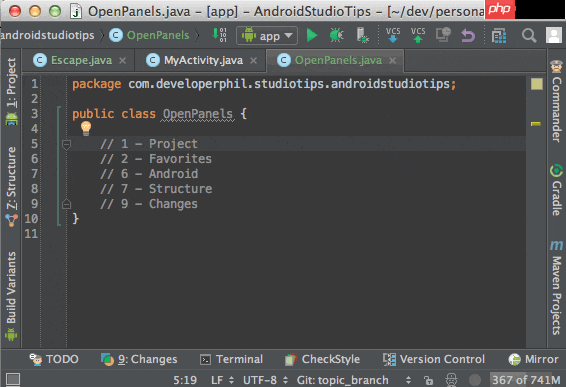The image size is (566, 387).
Task: Open the Version Control tool window
Action: click(x=434, y=359)
